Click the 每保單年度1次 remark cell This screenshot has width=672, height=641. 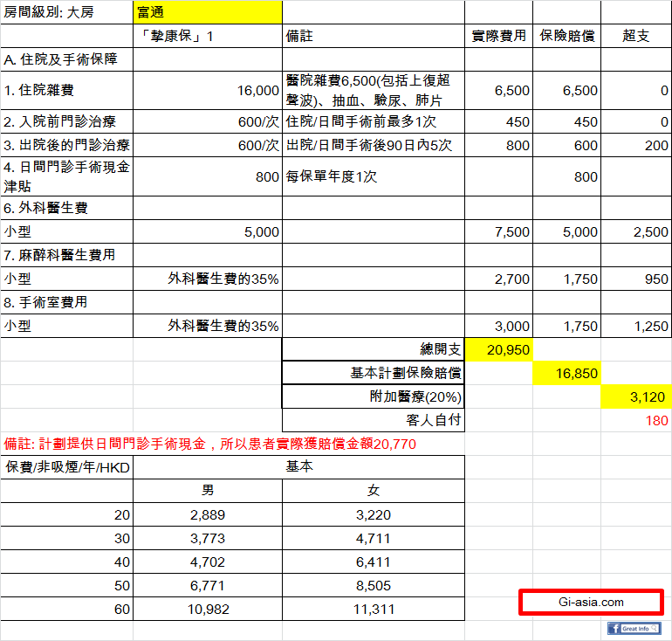point(374,176)
